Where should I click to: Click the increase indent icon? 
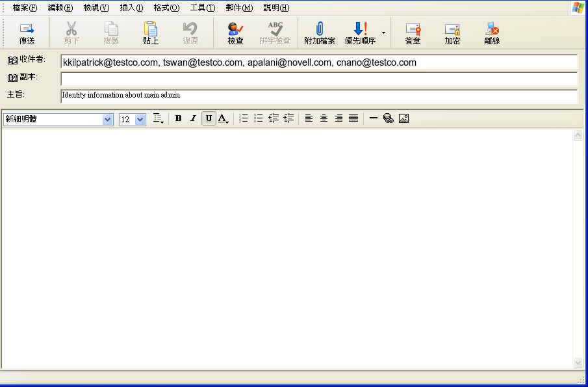[x=288, y=118]
